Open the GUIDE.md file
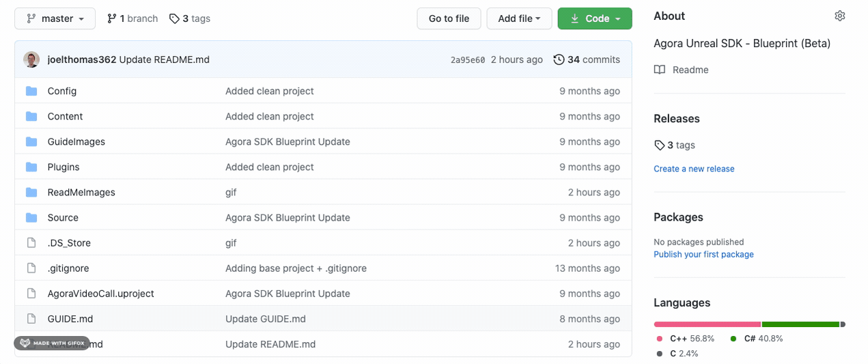 point(70,318)
